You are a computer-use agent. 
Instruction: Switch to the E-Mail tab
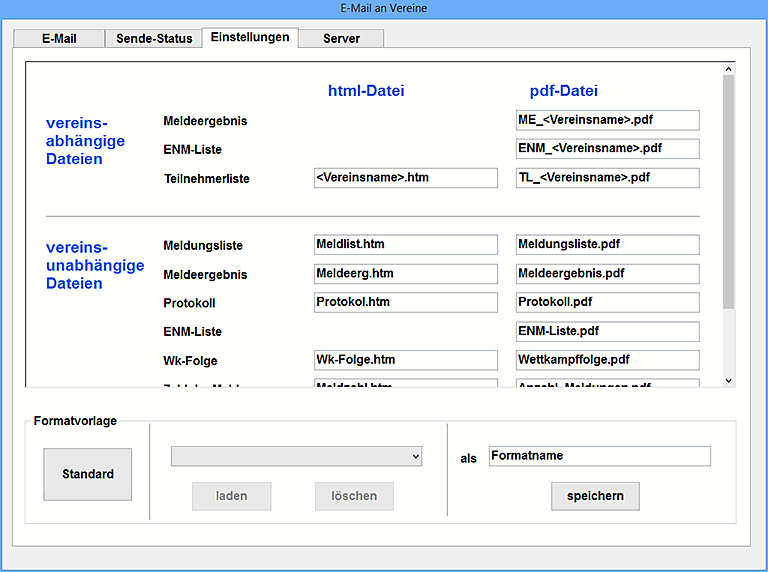[x=58, y=39]
